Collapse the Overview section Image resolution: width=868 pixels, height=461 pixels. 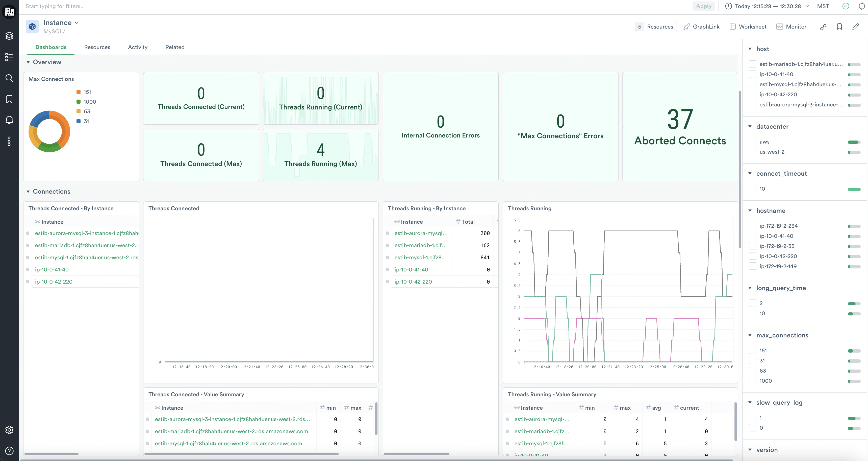(x=28, y=62)
